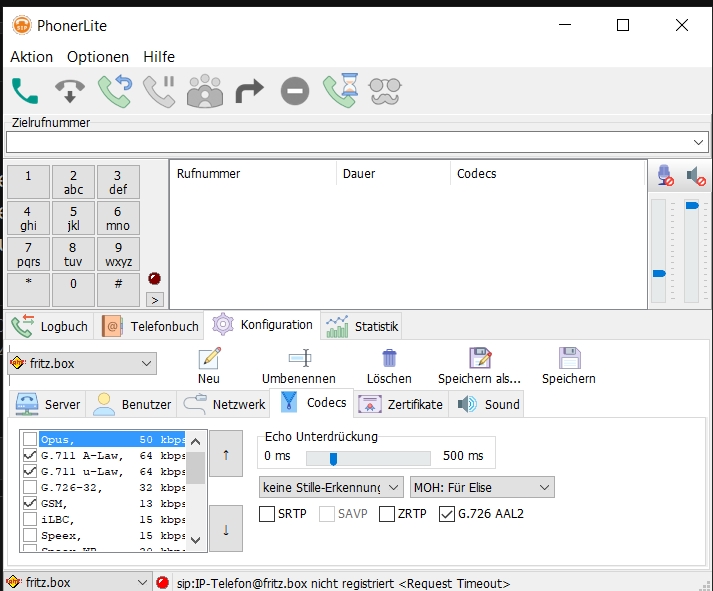
Task: Click red status dot in status bar
Action: pyautogui.click(x=162, y=582)
